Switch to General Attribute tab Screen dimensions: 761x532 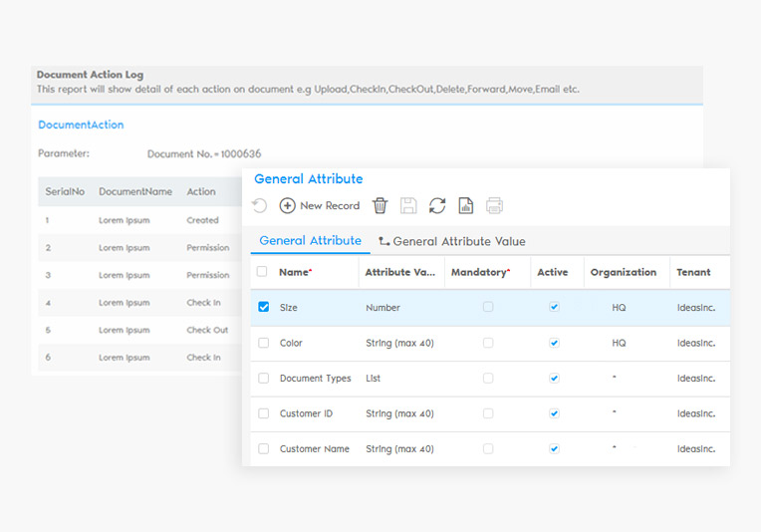click(x=310, y=241)
